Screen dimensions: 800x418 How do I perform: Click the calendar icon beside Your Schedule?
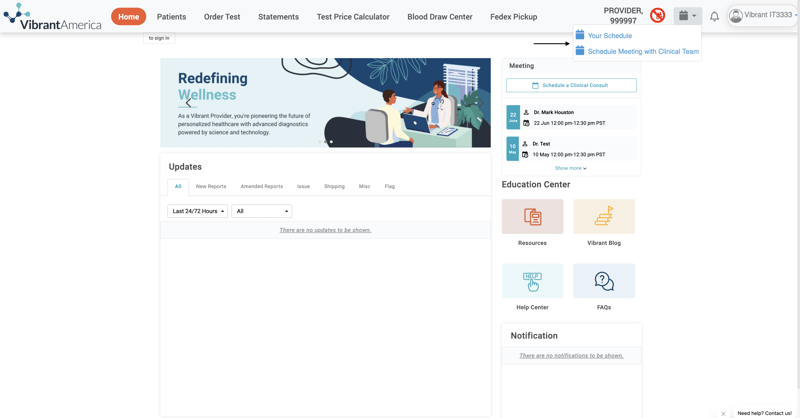click(580, 35)
